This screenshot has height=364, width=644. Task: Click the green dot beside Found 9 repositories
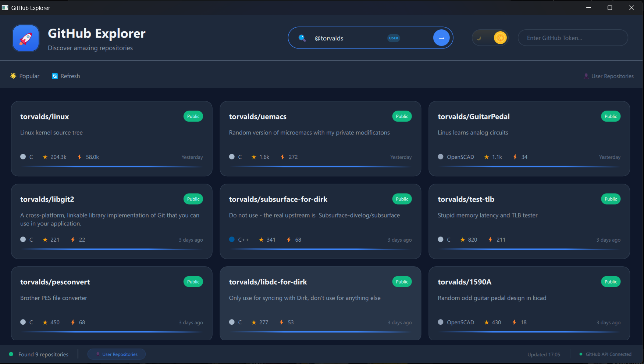click(x=11, y=354)
